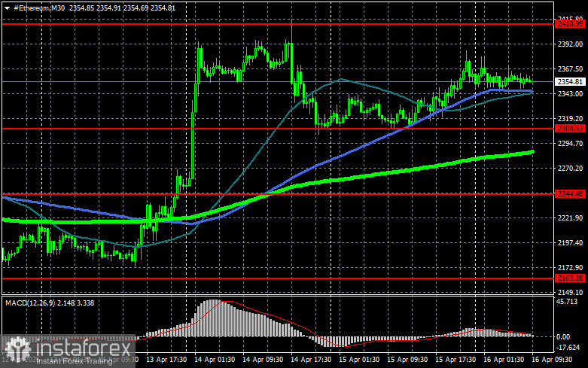Image resolution: width=588 pixels, height=368 pixels.
Task: Click the 16 Apr 09:30 time label
Action: [x=552, y=360]
